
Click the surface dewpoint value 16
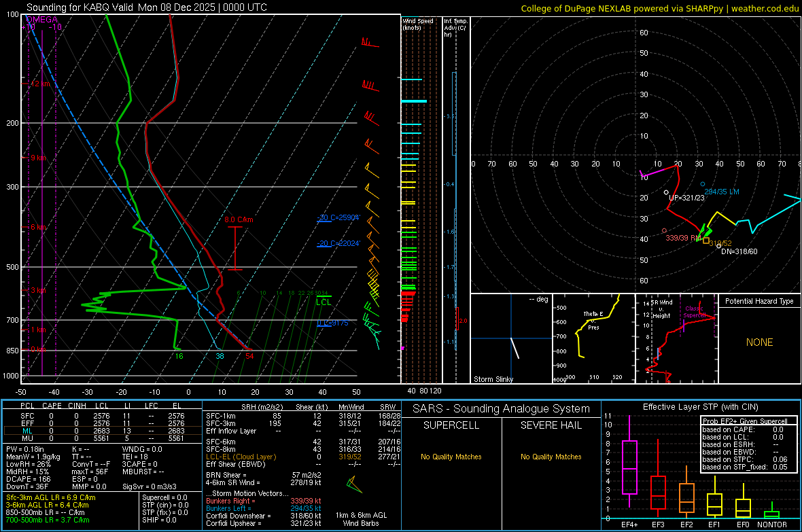(x=179, y=356)
